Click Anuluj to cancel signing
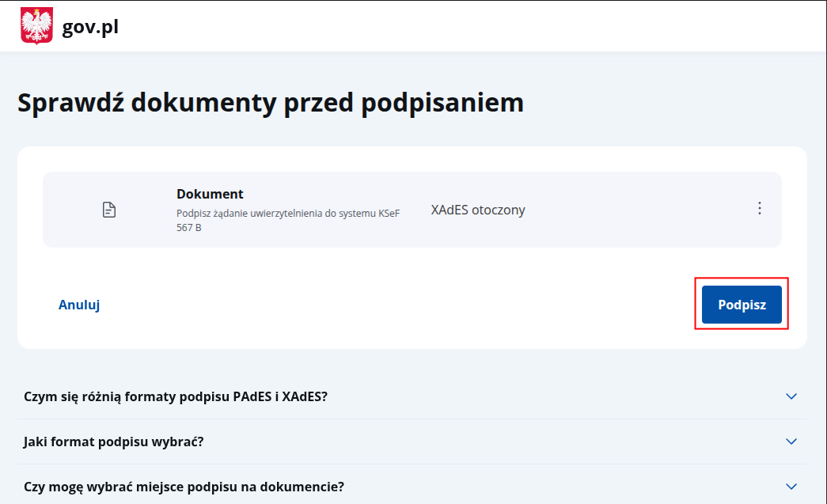The width and height of the screenshot is (827, 504). point(78,304)
